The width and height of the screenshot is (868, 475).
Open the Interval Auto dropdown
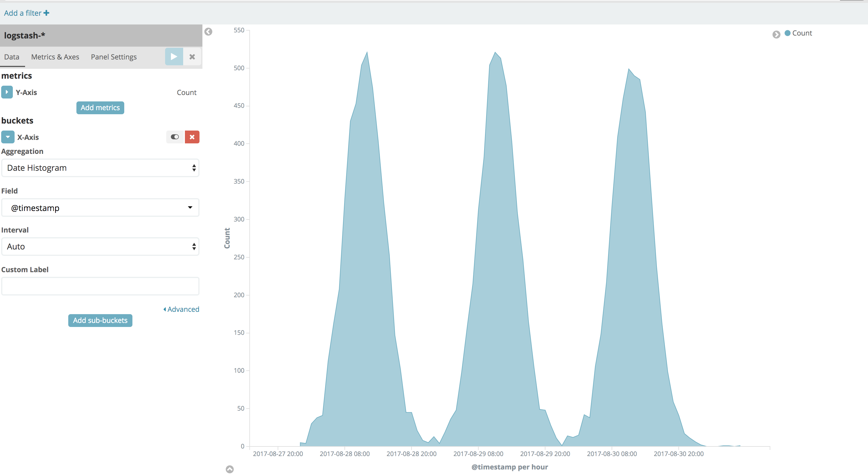100,247
